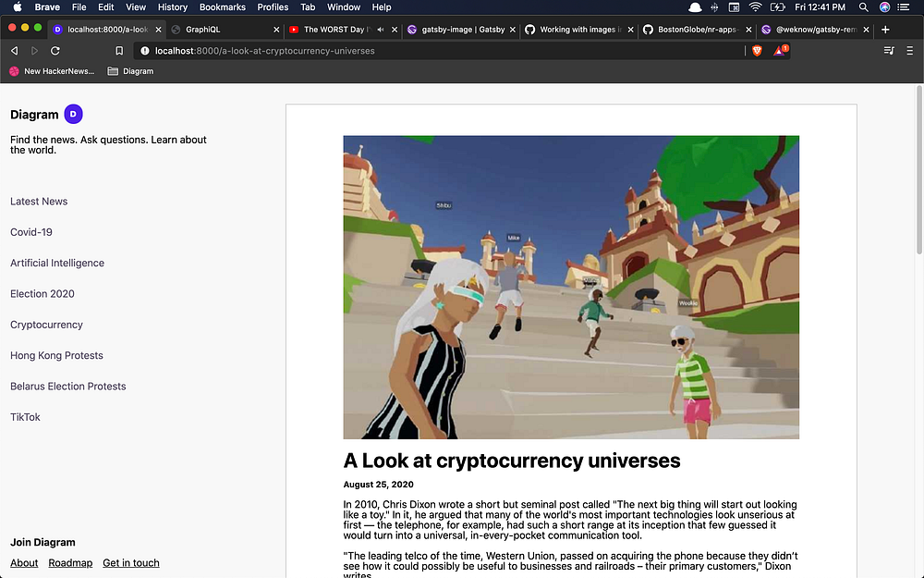Mute audio on The WORST Day tab

(381, 30)
